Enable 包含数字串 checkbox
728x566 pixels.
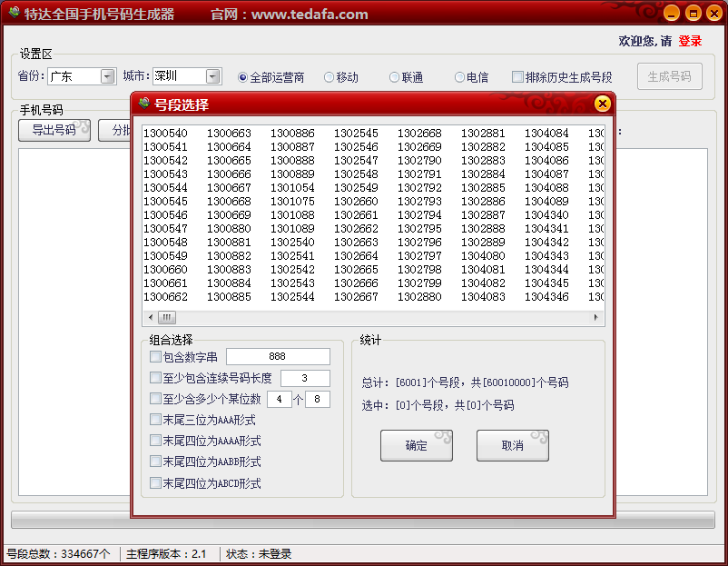[155, 357]
